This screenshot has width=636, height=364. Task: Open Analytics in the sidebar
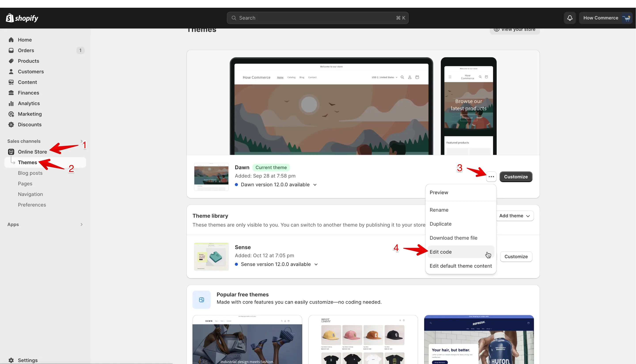click(29, 103)
